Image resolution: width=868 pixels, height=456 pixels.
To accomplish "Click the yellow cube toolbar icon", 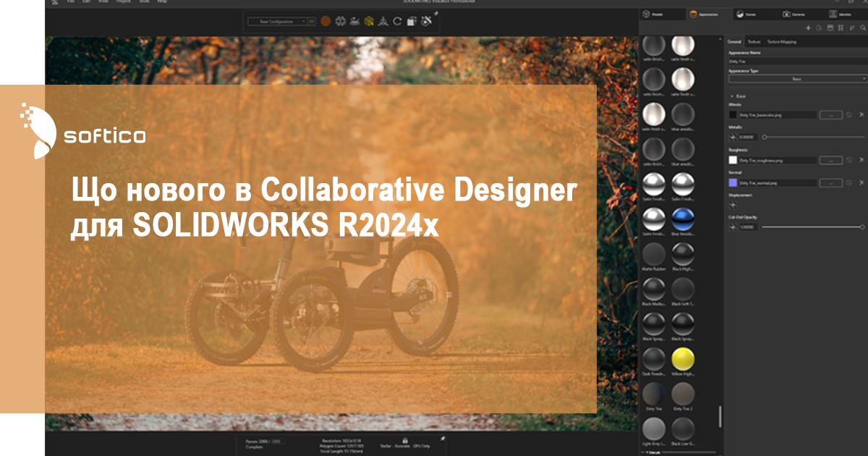I will click(x=369, y=22).
